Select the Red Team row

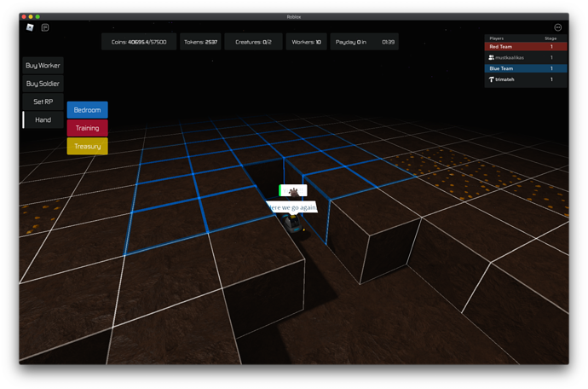click(526, 47)
